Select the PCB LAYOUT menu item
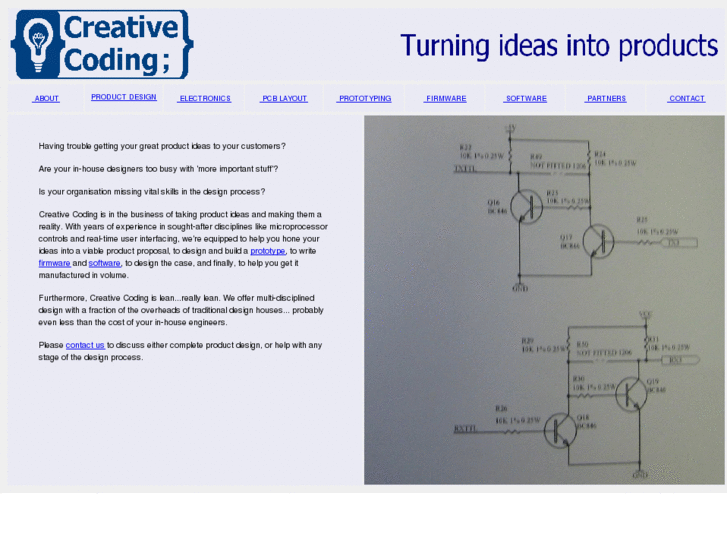 [x=284, y=98]
